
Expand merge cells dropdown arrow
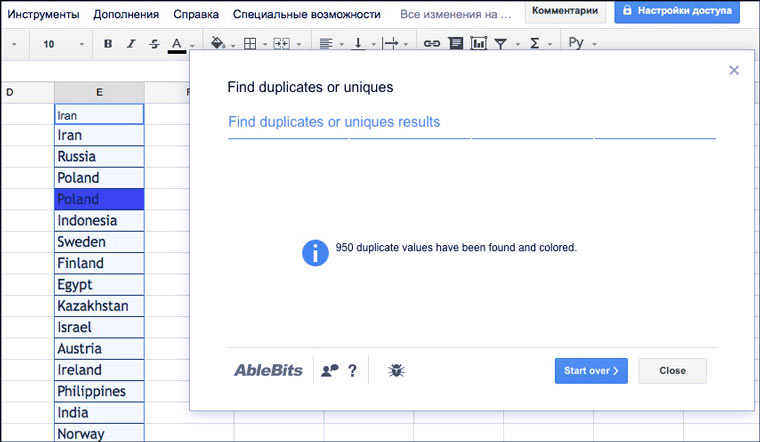tap(299, 44)
